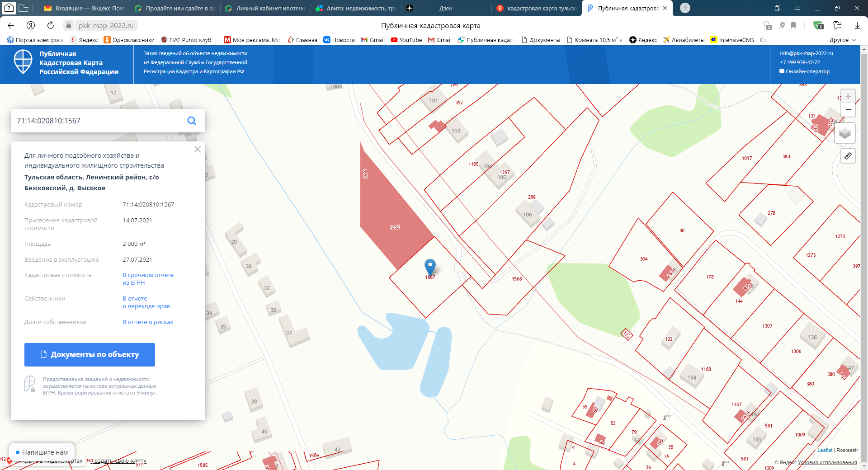868x470 pixels.
Task: Open the В отчете о рисках link
Action: pos(148,322)
